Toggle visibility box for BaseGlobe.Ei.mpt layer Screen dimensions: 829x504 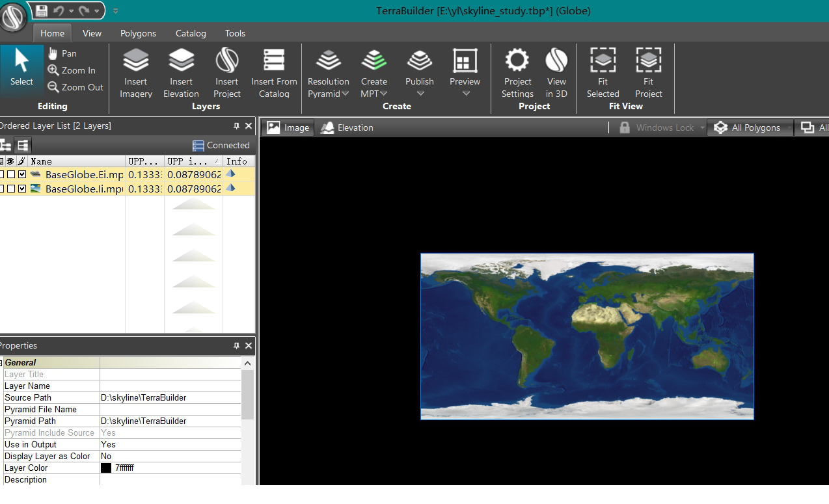pyautogui.click(x=11, y=174)
